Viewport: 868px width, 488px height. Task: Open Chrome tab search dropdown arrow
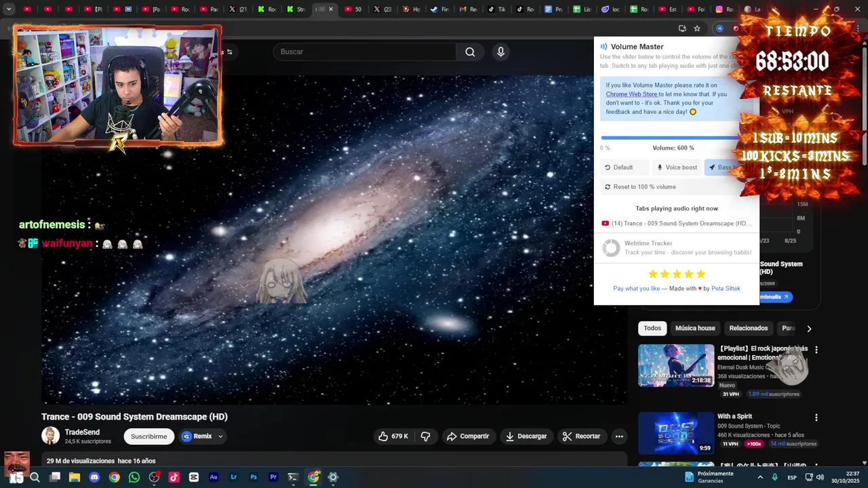click(x=9, y=9)
